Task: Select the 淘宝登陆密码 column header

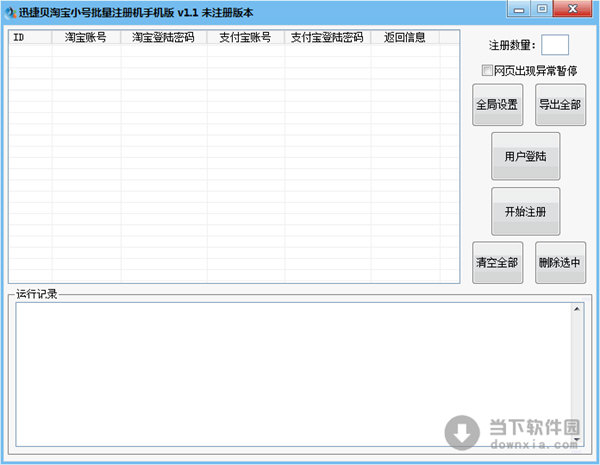Action: click(x=164, y=37)
